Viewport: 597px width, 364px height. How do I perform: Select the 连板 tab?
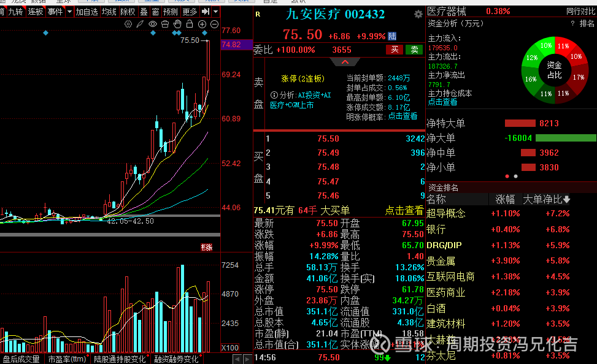(x=36, y=12)
